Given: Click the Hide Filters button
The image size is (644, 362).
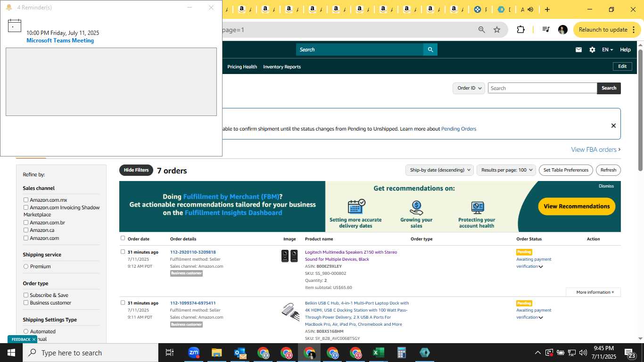Looking at the screenshot, I should (136, 170).
